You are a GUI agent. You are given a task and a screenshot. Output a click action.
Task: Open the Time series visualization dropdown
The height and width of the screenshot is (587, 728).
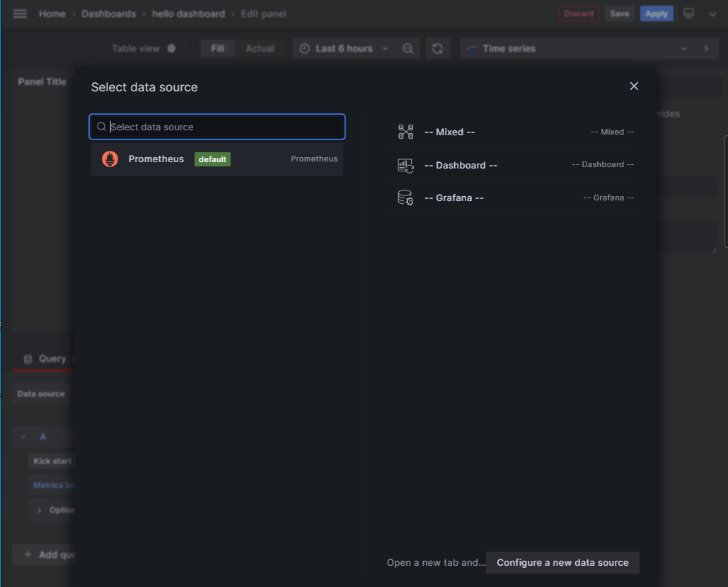click(x=577, y=48)
